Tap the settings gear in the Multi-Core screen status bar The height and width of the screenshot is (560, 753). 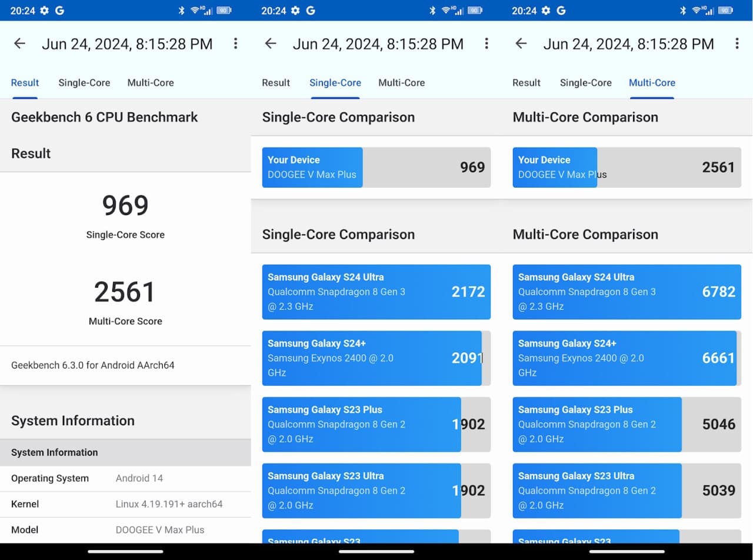pyautogui.click(x=545, y=11)
